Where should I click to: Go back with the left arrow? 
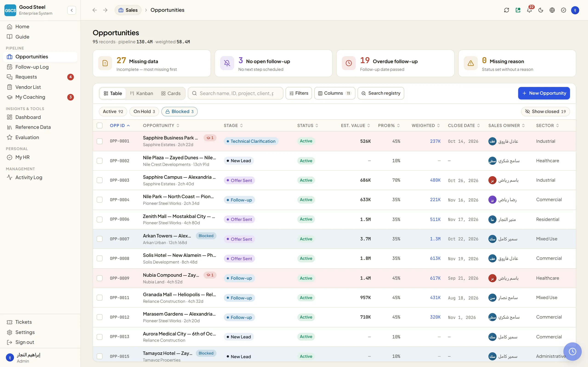[95, 10]
